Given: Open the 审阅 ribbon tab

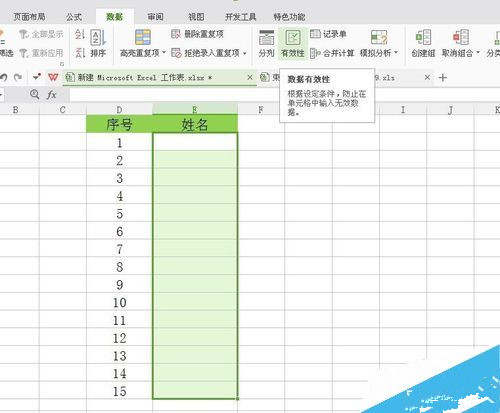Looking at the screenshot, I should tap(155, 17).
